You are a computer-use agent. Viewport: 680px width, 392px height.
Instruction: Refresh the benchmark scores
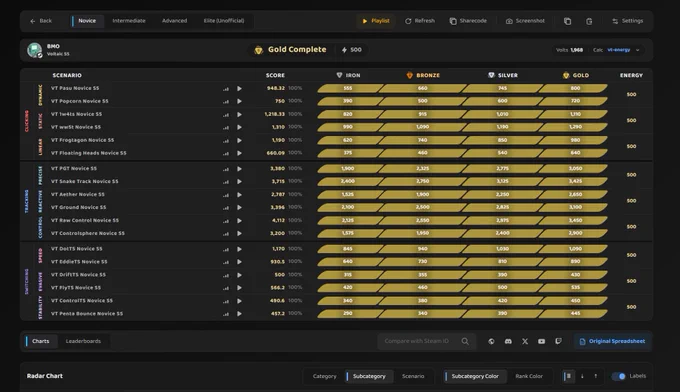tap(420, 21)
